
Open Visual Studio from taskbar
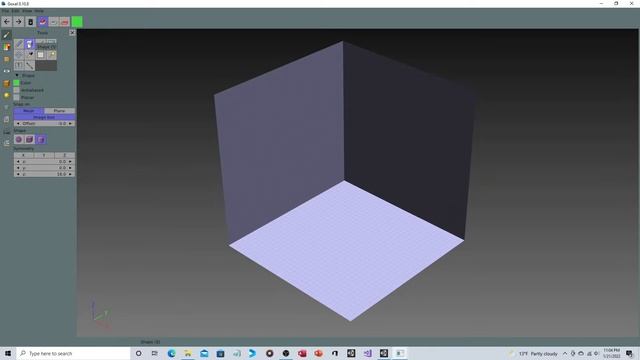[x=367, y=353]
